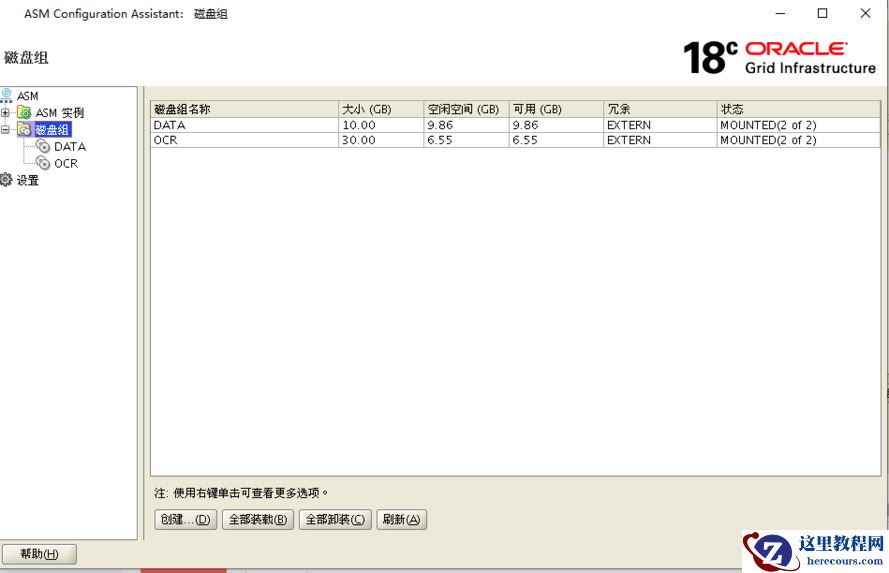Viewport: 889px width, 573px height.
Task: Maximize the ASM Configuration Assistant window
Action: (x=822, y=13)
